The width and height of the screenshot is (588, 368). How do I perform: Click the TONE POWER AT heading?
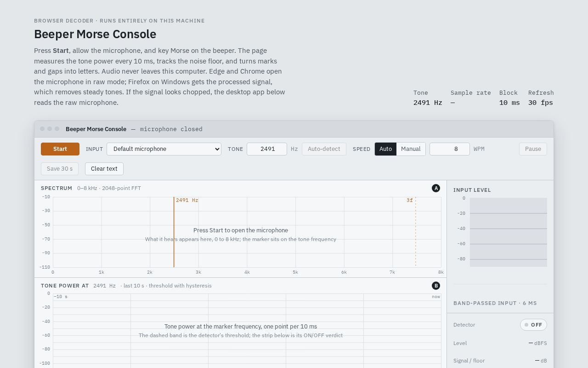tap(65, 286)
